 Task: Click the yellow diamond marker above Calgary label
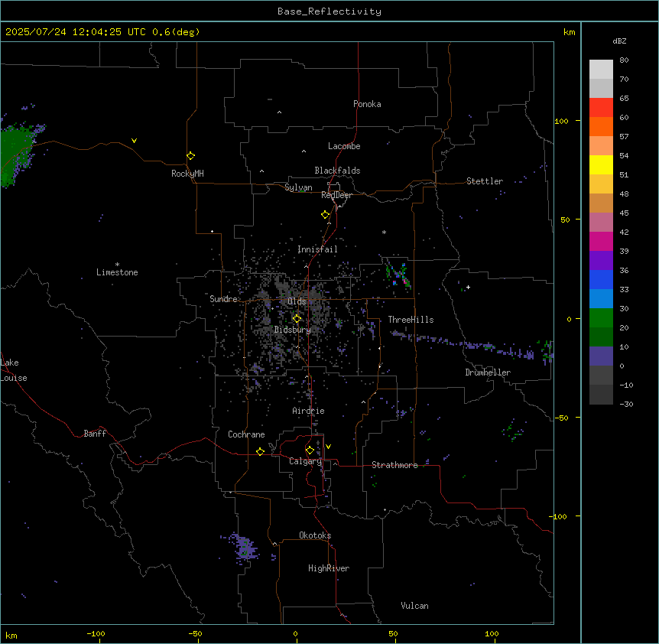tap(310, 450)
